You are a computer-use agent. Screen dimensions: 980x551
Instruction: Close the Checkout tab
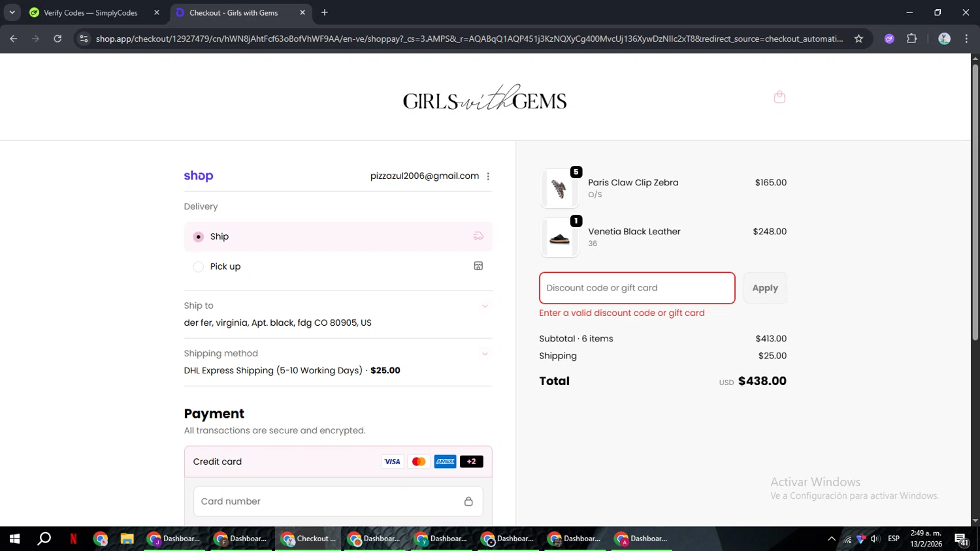(302, 12)
